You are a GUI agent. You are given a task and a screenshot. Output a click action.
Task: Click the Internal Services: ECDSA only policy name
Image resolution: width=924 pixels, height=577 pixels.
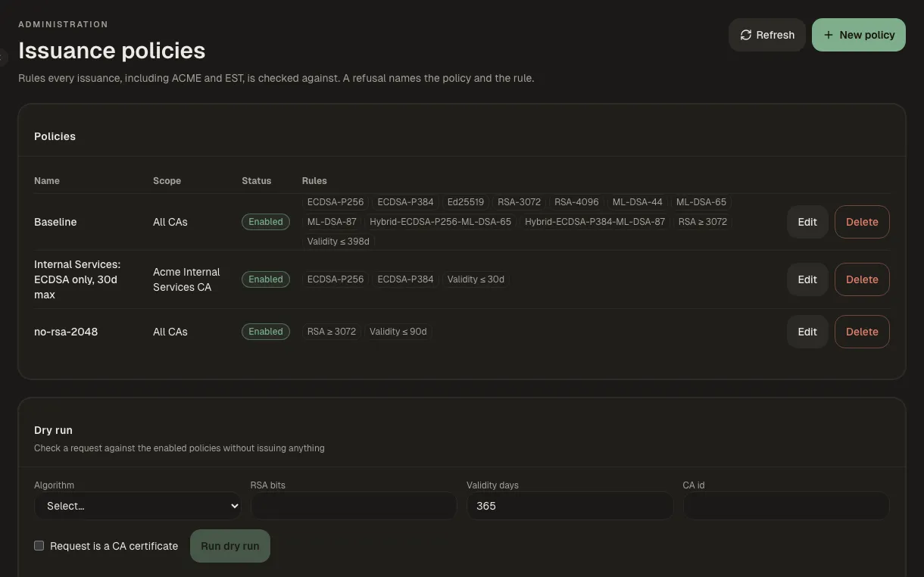coord(77,279)
